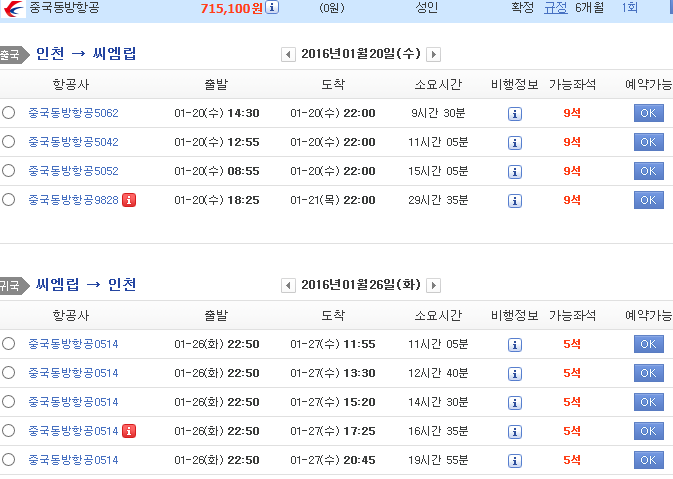Image resolution: width=673 pixels, height=479 pixels.
Task: Click OK button for flight 5052
Action: pyautogui.click(x=649, y=171)
